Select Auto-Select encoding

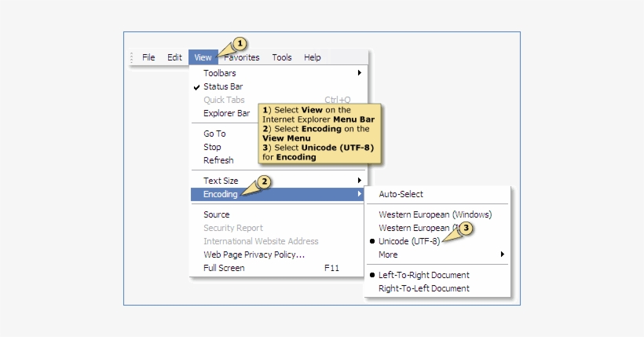click(437, 194)
